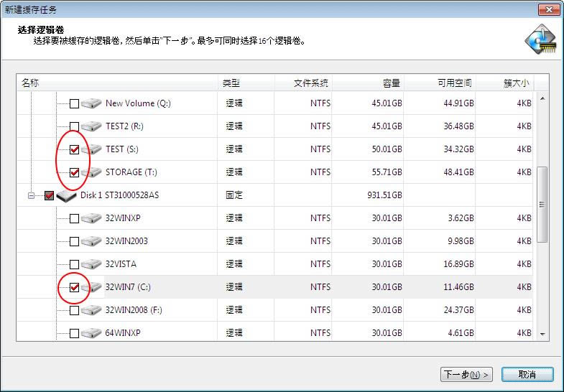Click the 24.37GB free space value
This screenshot has height=392, width=564.
458,310
